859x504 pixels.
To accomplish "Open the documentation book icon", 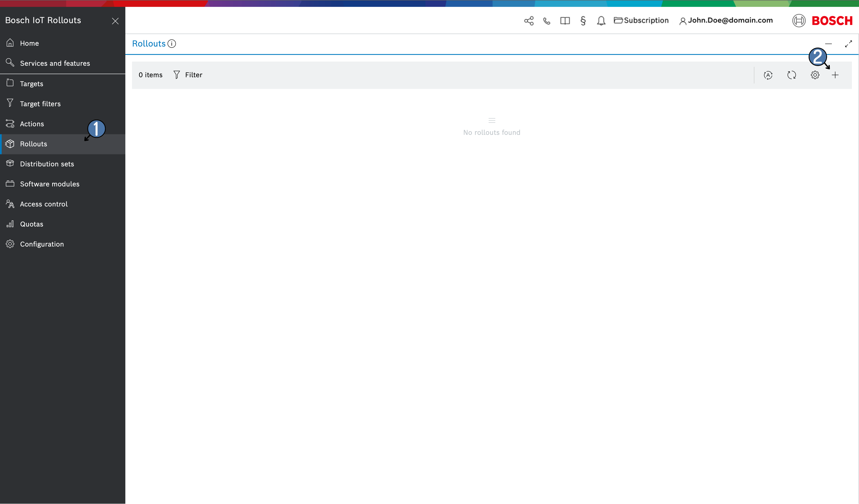I will coord(565,21).
